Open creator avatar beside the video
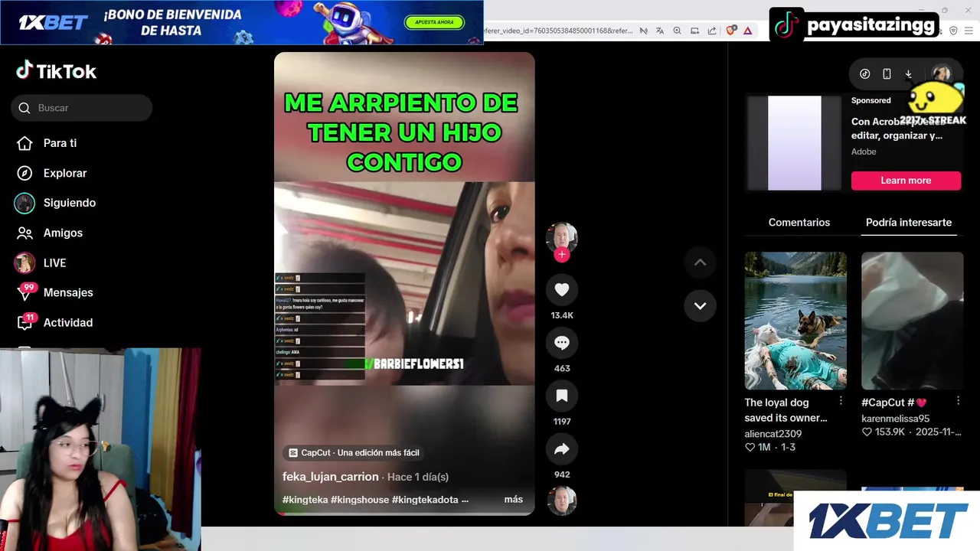 [x=562, y=237]
